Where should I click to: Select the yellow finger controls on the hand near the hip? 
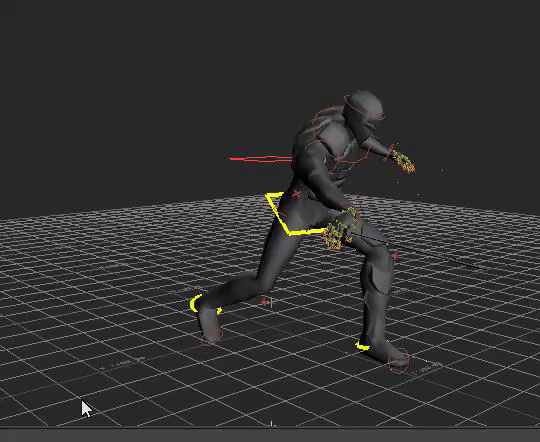340,229
